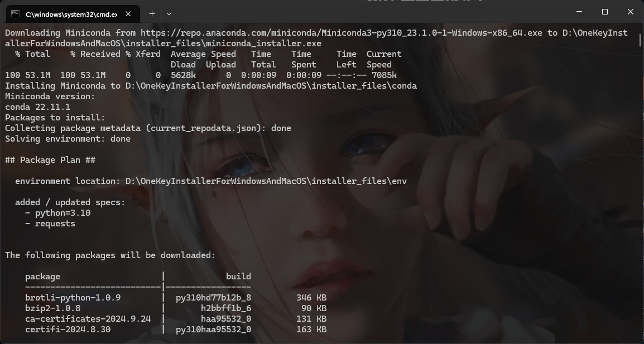Click the ca-certificates-2024.9.24 package entry
This screenshot has width=644, height=344.
[x=88, y=319]
